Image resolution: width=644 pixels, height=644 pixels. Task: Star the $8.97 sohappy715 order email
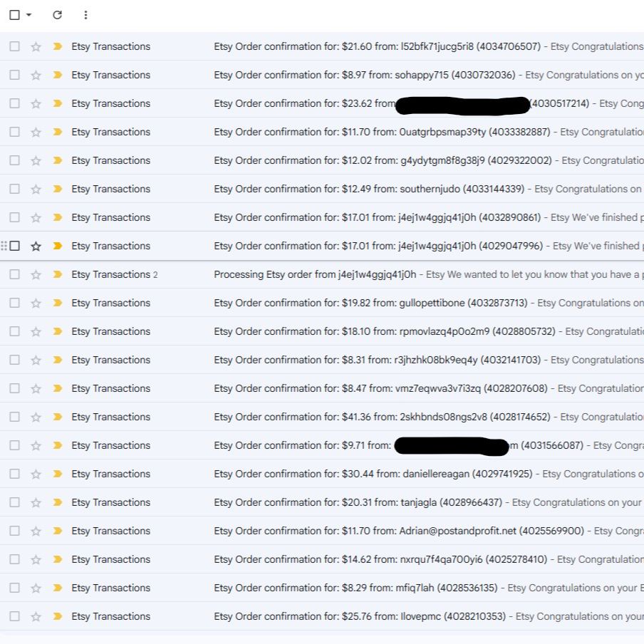point(36,76)
